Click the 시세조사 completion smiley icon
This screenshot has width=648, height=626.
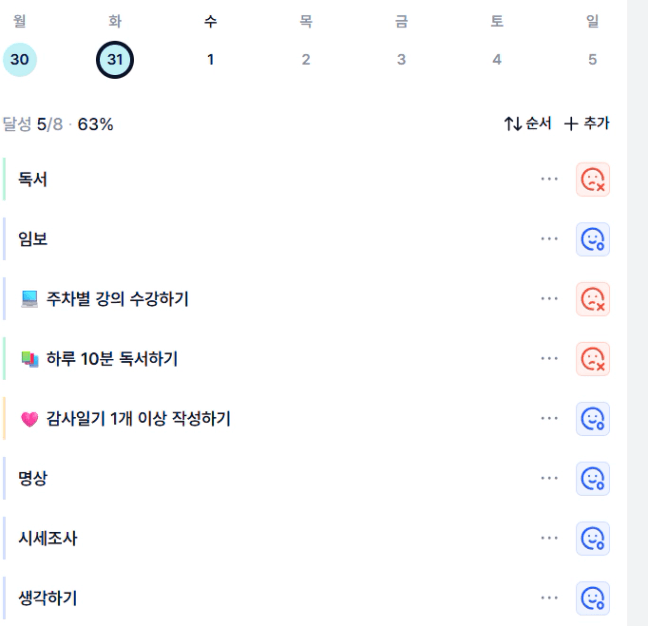[593, 538]
